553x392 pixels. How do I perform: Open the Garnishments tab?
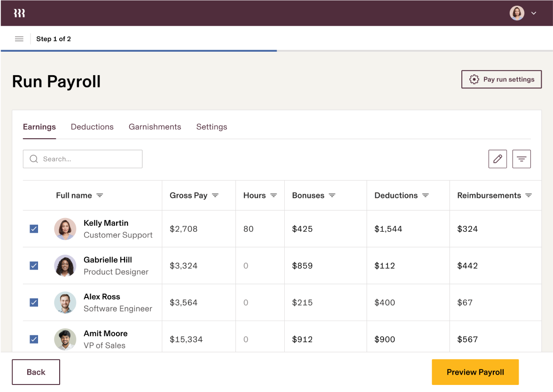[155, 127]
